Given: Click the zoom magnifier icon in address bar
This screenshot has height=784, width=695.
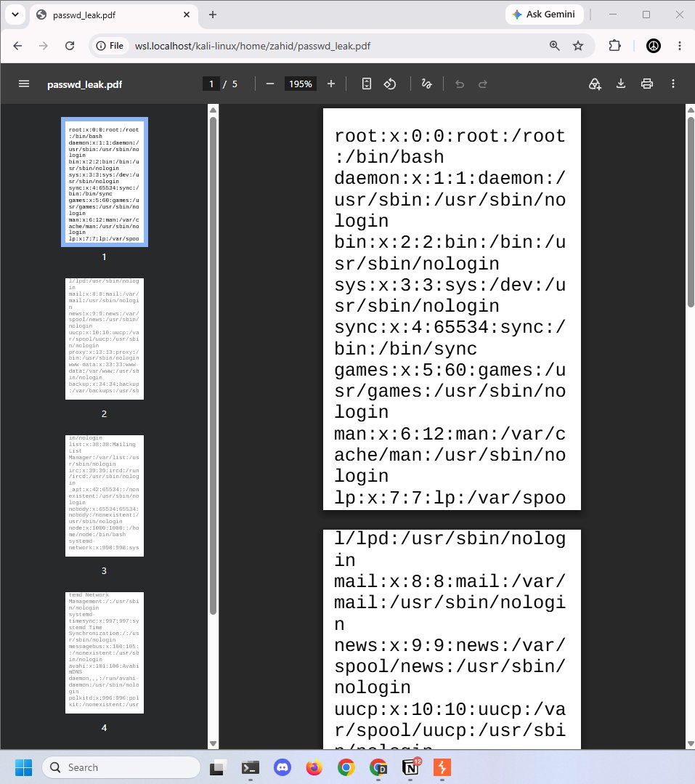Looking at the screenshot, I should point(554,46).
